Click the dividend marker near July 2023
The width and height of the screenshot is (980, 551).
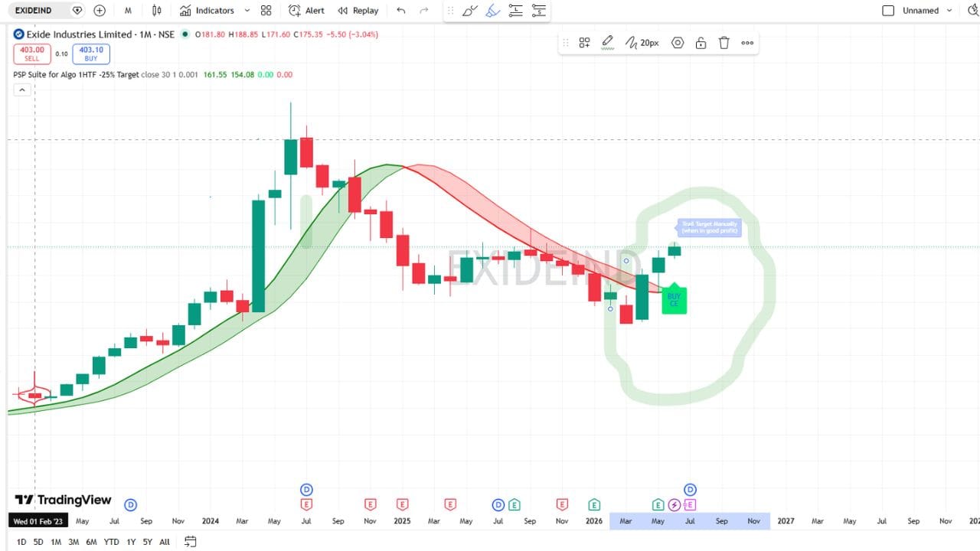[131, 504]
